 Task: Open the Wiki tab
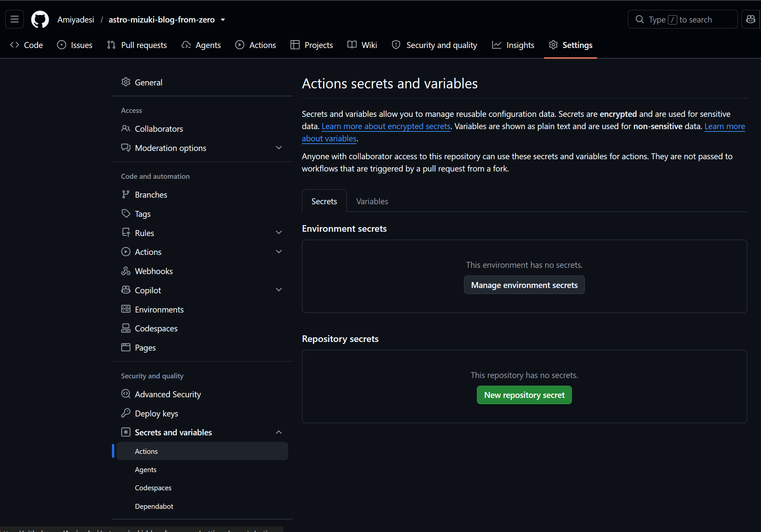click(x=362, y=45)
